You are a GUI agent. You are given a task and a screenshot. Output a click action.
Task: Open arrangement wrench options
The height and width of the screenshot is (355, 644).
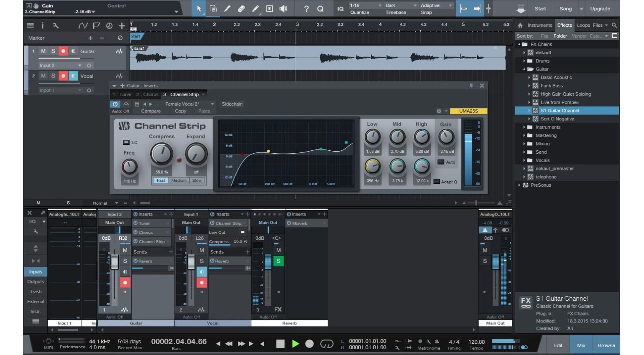point(55,26)
